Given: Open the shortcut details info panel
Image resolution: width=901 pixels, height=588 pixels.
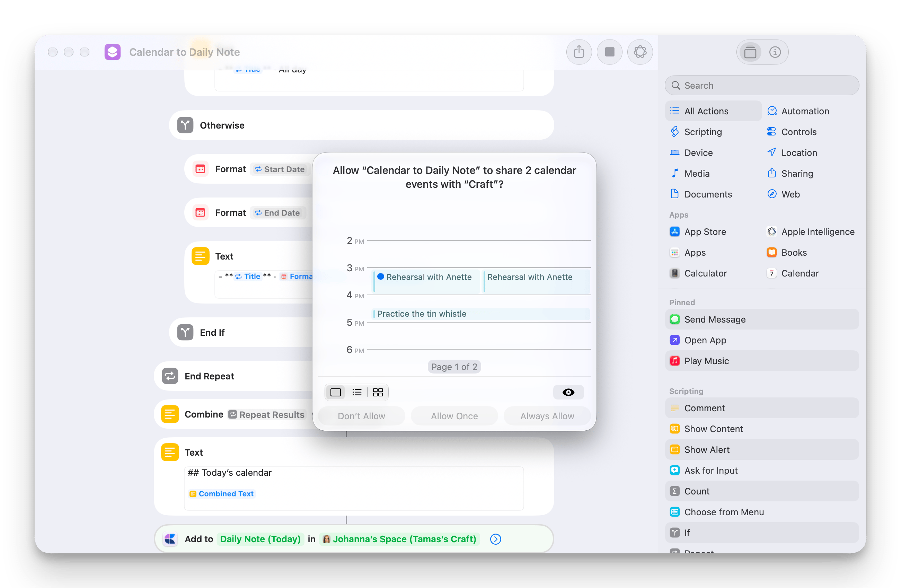Looking at the screenshot, I should [775, 52].
